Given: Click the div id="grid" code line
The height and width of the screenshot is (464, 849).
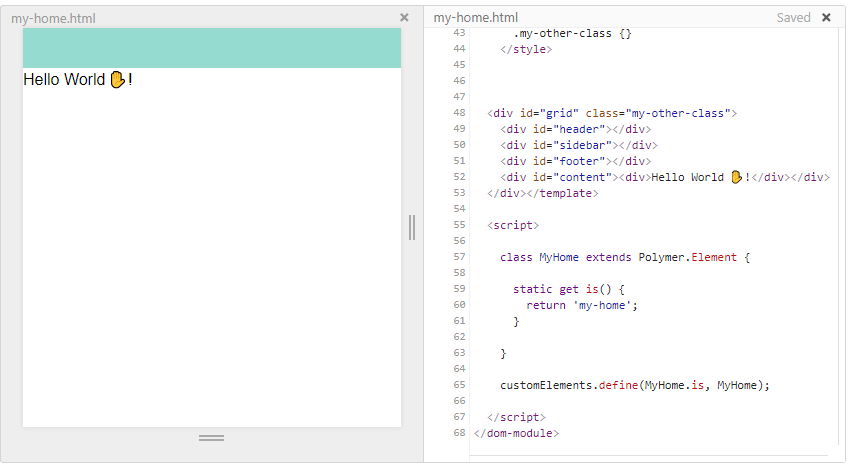Looking at the screenshot, I should [x=612, y=113].
